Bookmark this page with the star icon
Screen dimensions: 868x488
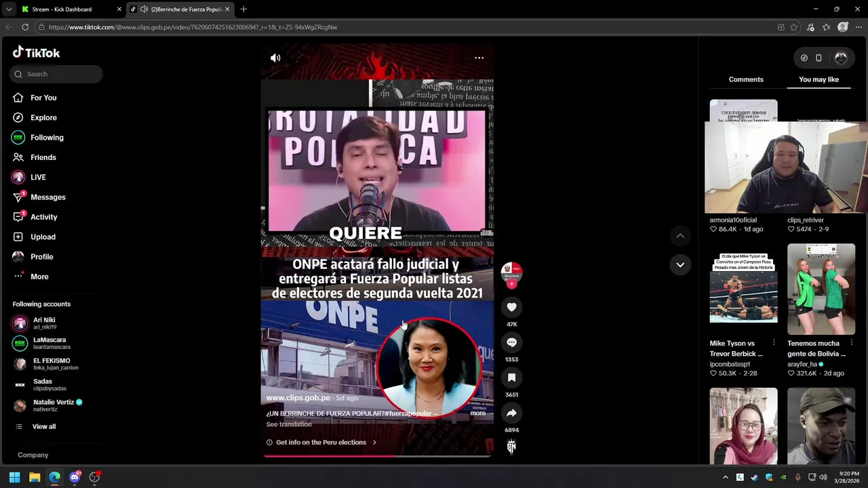pyautogui.click(x=794, y=27)
